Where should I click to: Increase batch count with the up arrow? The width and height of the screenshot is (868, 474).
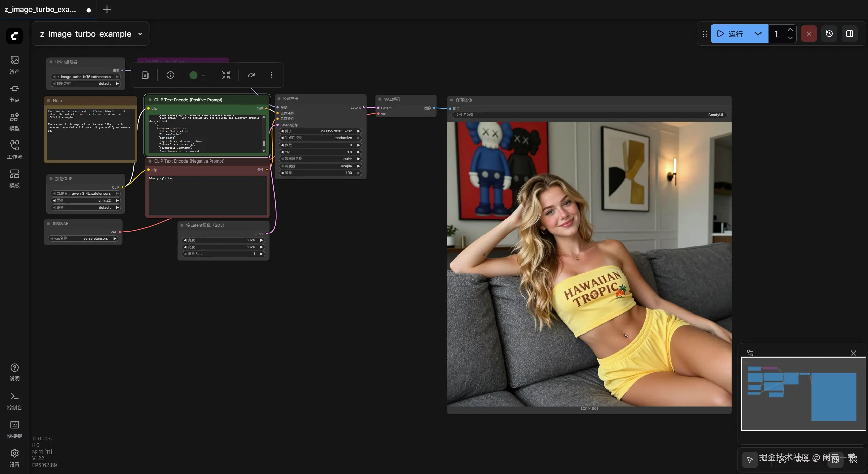pyautogui.click(x=790, y=30)
